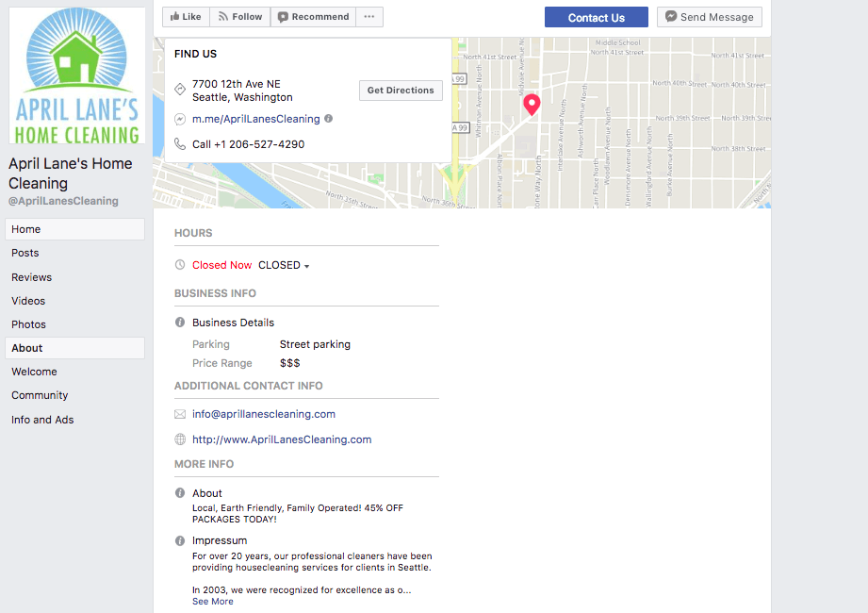The height and width of the screenshot is (613, 868).
Task: Click the red map location pin
Action: point(532,104)
